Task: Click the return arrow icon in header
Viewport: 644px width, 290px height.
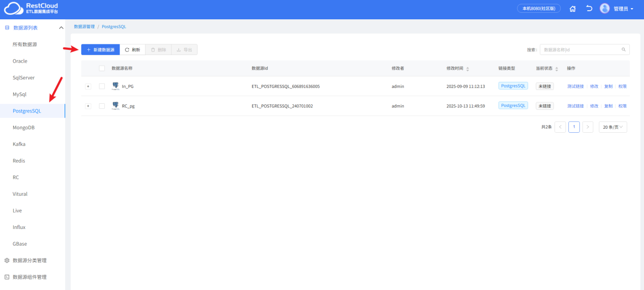Action: pos(589,9)
